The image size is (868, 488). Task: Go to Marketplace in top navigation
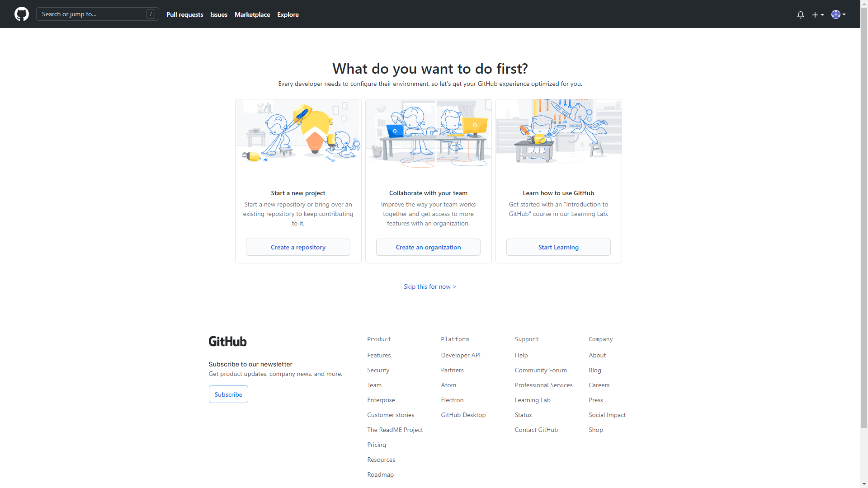[252, 14]
